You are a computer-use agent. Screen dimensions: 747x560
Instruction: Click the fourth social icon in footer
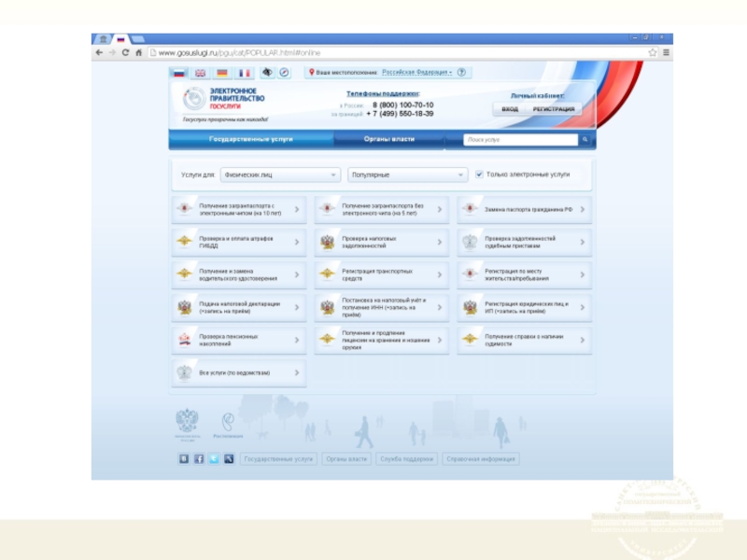pyautogui.click(x=229, y=458)
